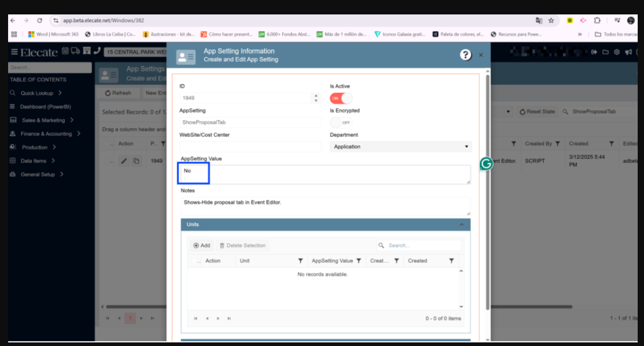The width and height of the screenshot is (644, 346).
Task: Click the Reset State button
Action: point(537,112)
